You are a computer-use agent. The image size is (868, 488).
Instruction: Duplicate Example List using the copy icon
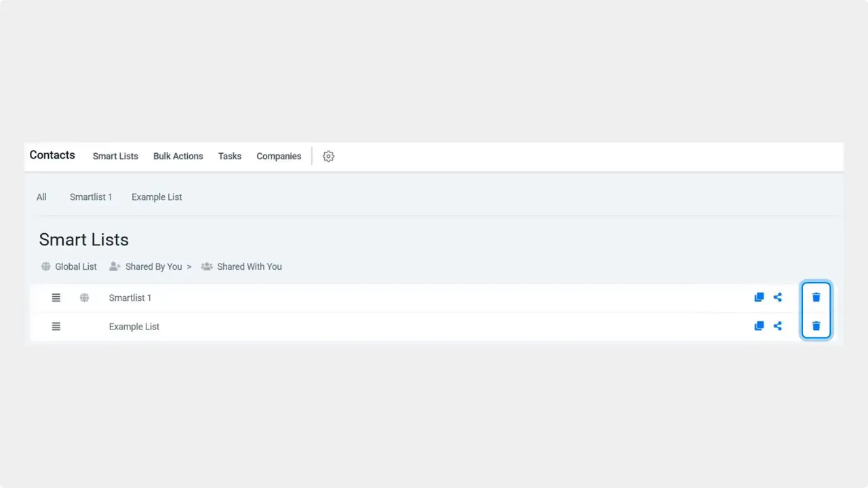(x=759, y=326)
